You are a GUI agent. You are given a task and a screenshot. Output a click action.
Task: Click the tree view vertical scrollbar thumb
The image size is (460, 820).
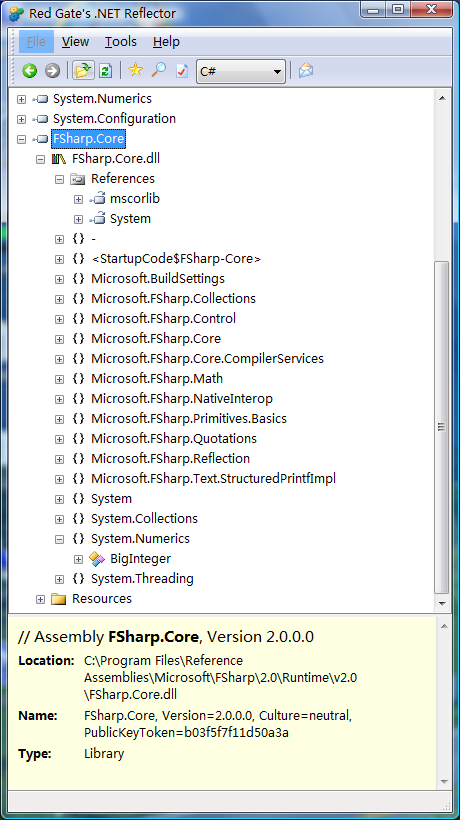(442, 427)
